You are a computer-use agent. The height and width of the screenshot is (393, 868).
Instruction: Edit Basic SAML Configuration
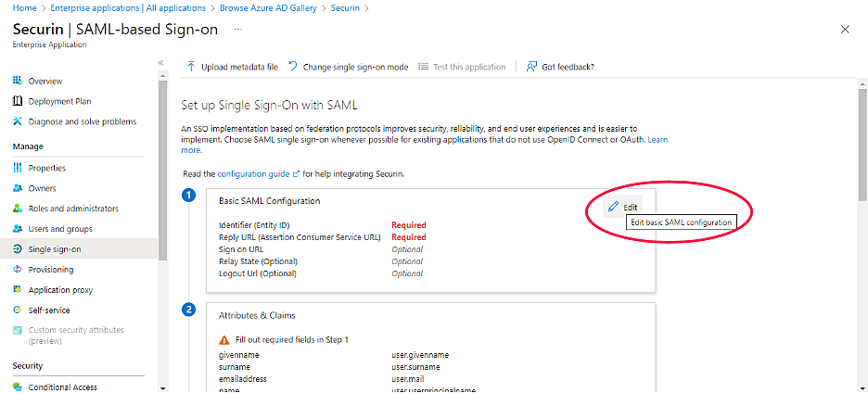pos(623,207)
